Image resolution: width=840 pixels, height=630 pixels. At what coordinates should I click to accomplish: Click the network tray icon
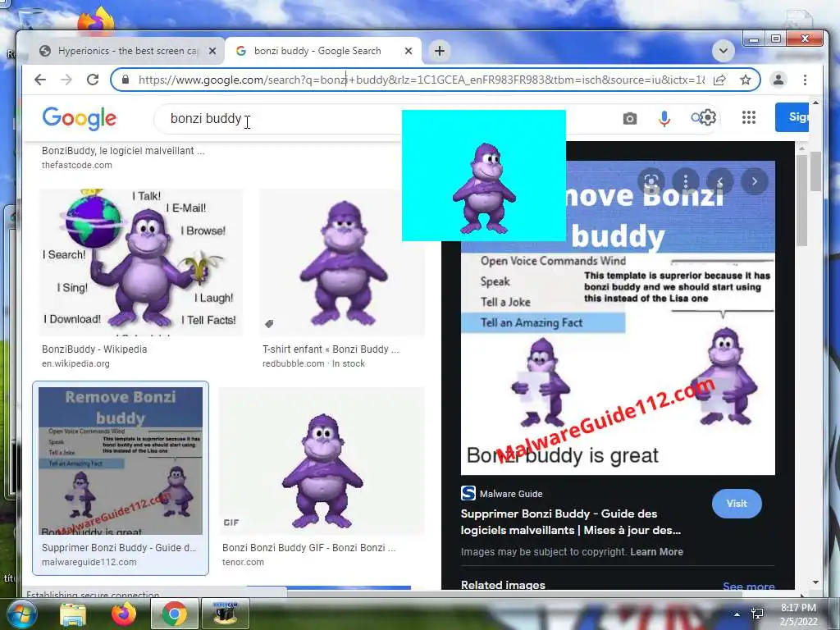757,614
